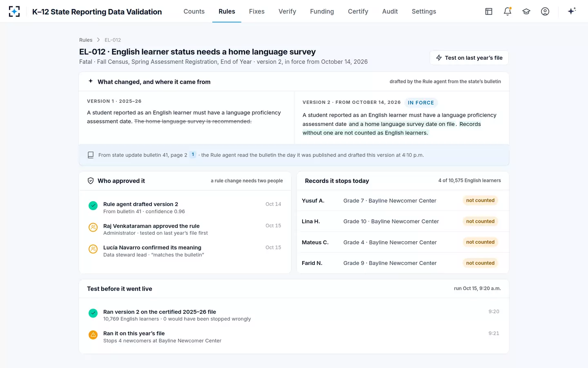Click 'Ran it on this year's file' entry
The height and width of the screenshot is (368, 588).
point(294,337)
